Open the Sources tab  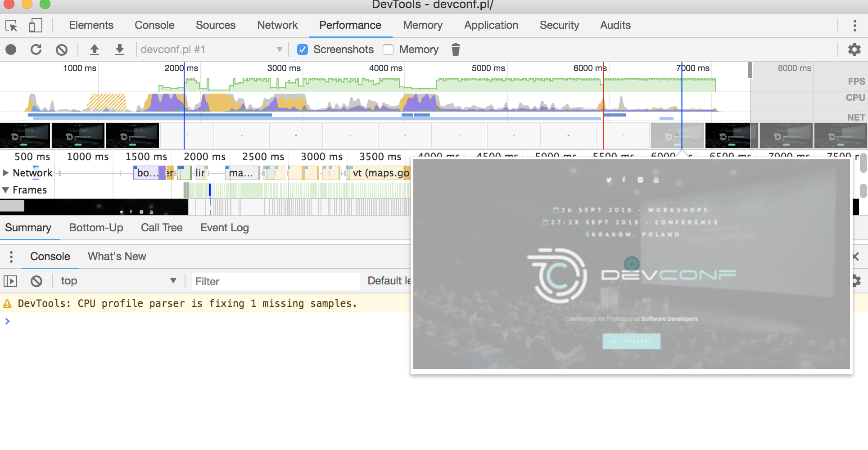click(x=216, y=25)
